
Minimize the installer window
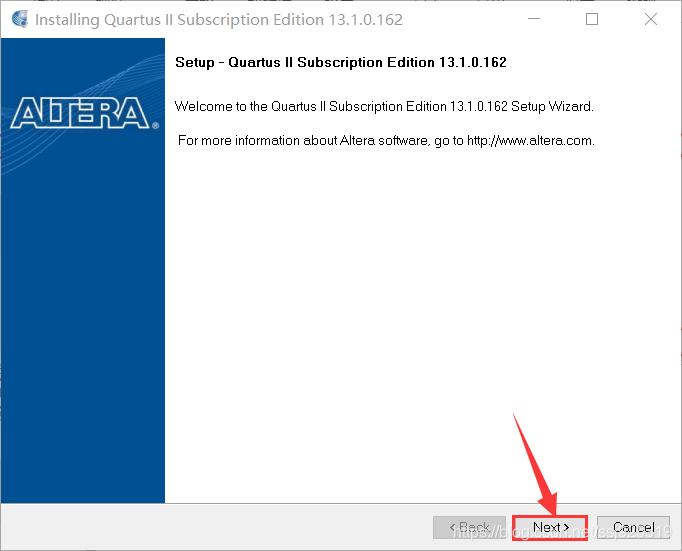pyautogui.click(x=534, y=19)
